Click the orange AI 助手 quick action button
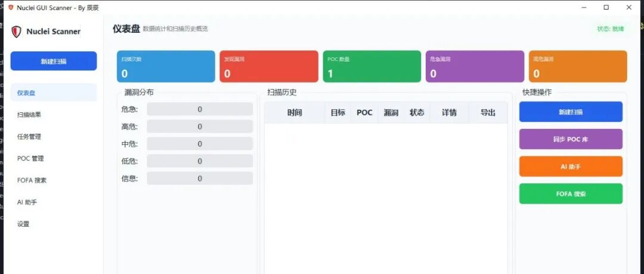 (571, 166)
